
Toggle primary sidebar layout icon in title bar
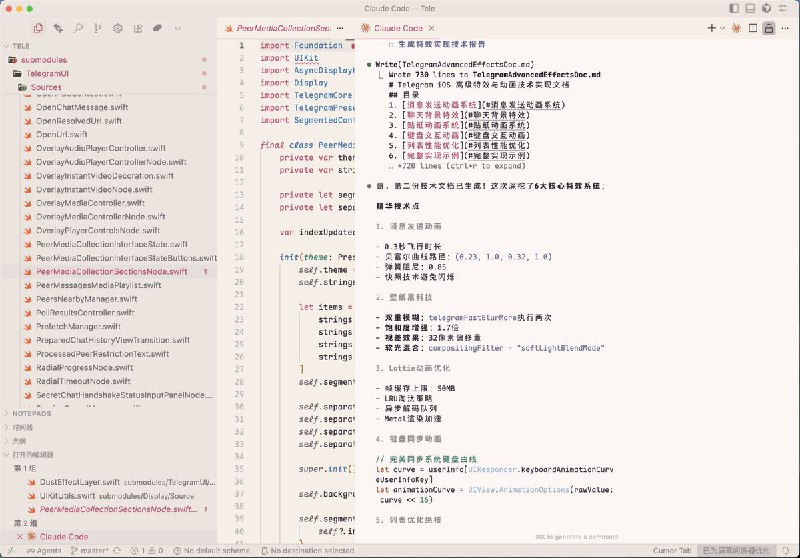point(734,8)
